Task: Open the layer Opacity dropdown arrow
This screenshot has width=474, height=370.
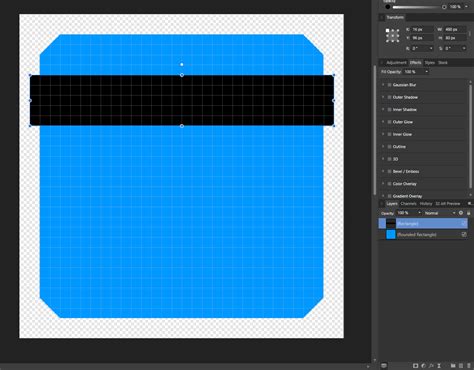Action: point(419,213)
